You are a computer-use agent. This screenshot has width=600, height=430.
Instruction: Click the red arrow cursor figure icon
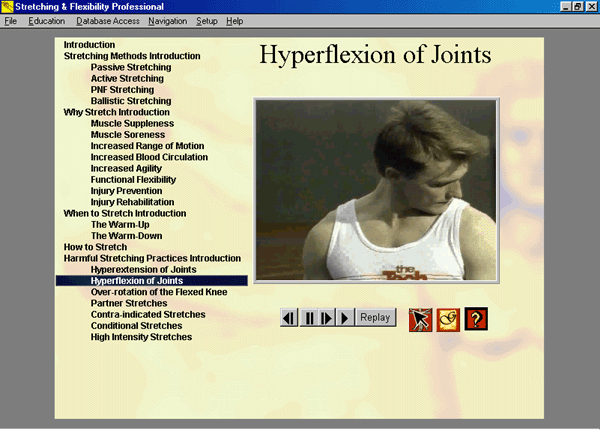(x=420, y=319)
